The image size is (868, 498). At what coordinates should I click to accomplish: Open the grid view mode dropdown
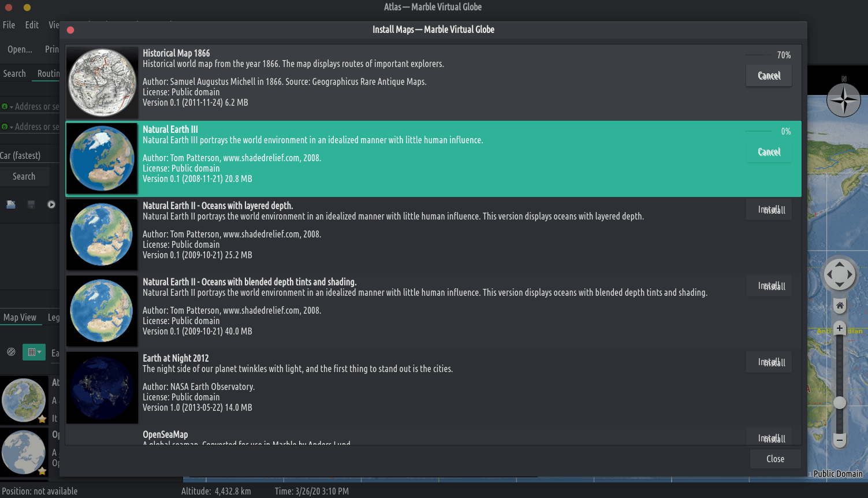[33, 352]
